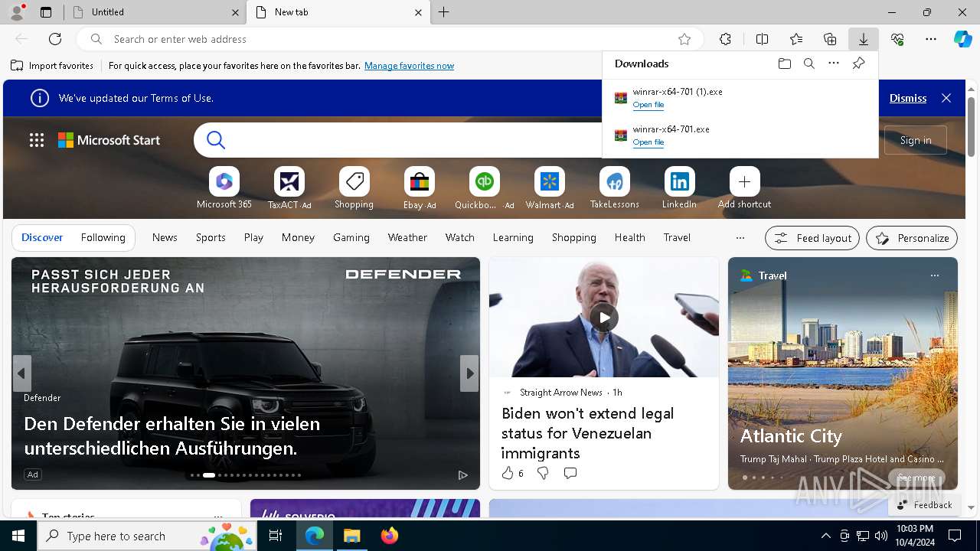Open Browser essentials heart icon
The width and height of the screenshot is (980, 551).
(x=897, y=39)
